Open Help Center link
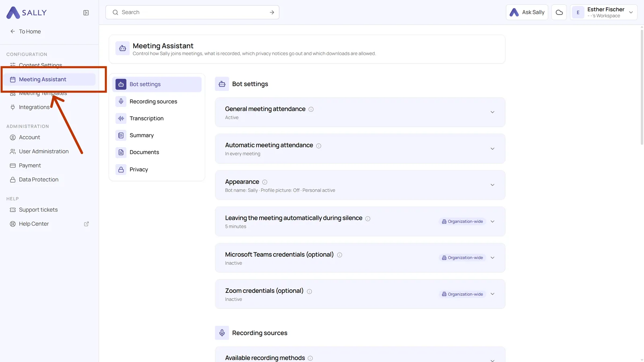This screenshot has width=644, height=362. pyautogui.click(x=49, y=224)
